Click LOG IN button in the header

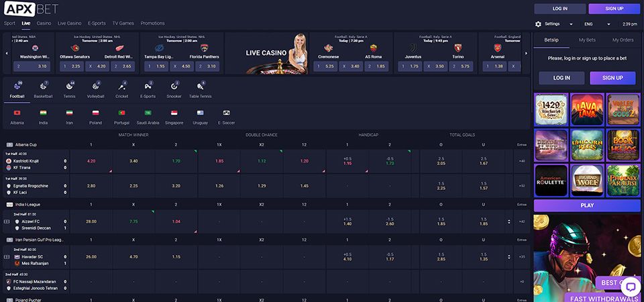pos(559,9)
